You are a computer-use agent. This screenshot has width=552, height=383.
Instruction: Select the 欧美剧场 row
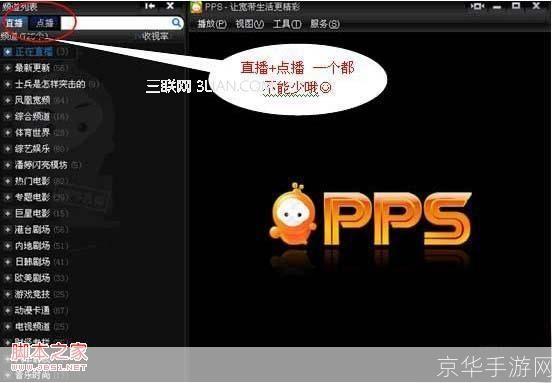click(92, 278)
